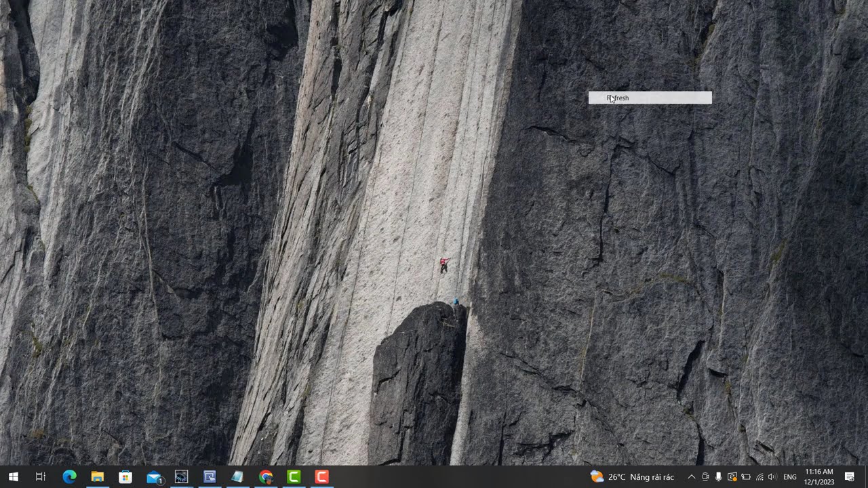868x488 pixels.
Task: Check battery status in the tray
Action: 746,477
